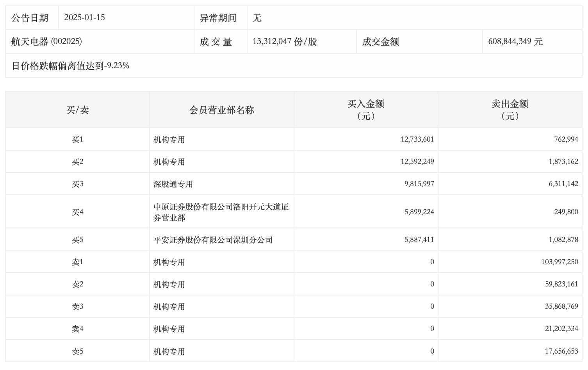The image size is (588, 370).
Task: Select the 卖5 row label
Action: pos(77,351)
